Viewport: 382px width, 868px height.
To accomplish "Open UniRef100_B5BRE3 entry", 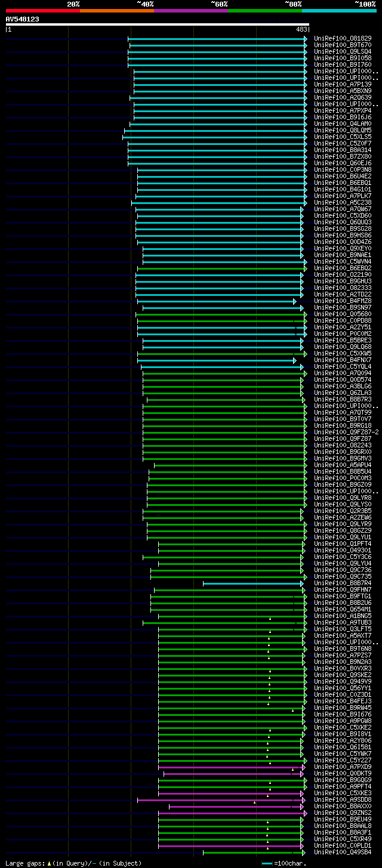I will (x=343, y=340).
